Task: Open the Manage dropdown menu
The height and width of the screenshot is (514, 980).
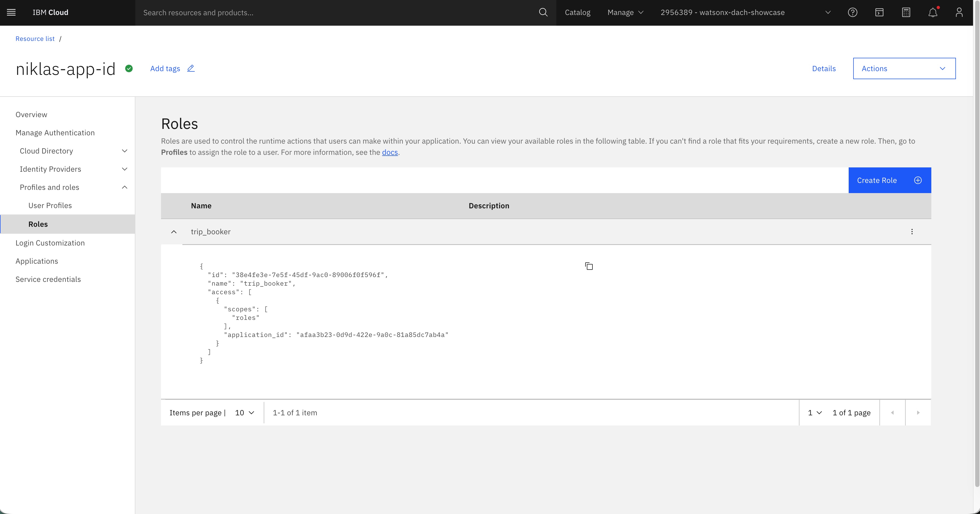Action: 625,13
